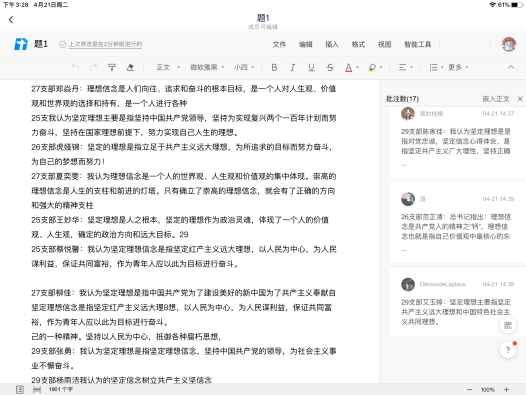Viewport: 526px width, 395px height.
Task: Open the 编辑 menu
Action: [306, 44]
